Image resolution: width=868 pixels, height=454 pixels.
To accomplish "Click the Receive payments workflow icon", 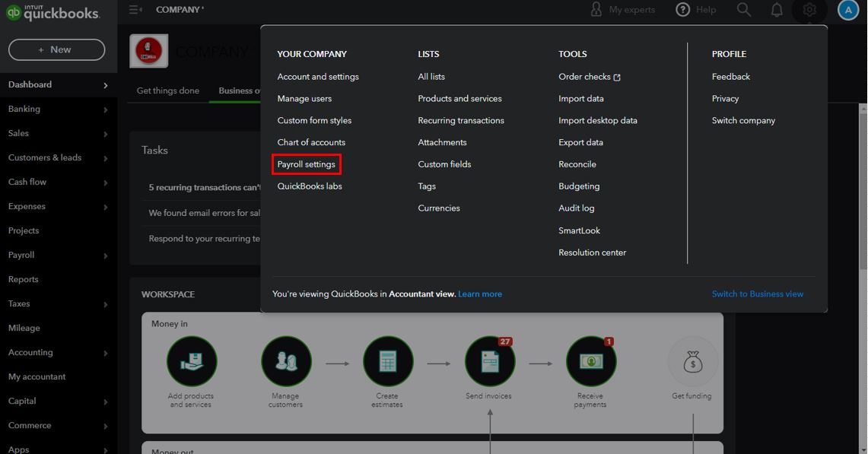I will (590, 362).
